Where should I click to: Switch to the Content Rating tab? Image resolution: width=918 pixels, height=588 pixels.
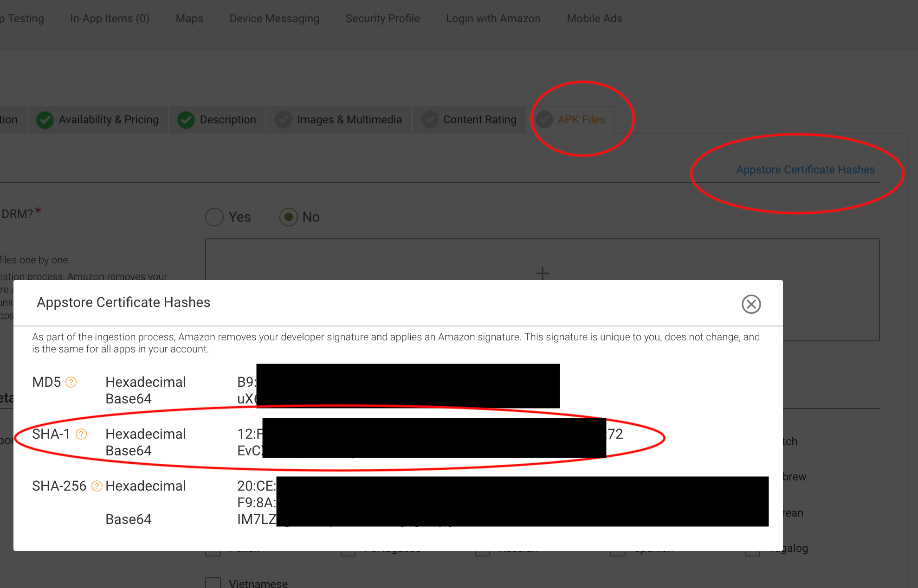(479, 120)
